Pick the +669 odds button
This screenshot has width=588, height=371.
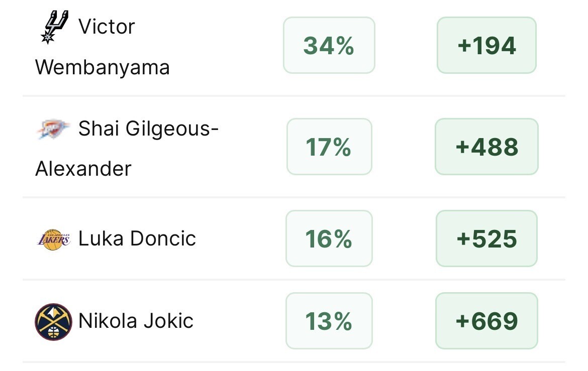486,321
